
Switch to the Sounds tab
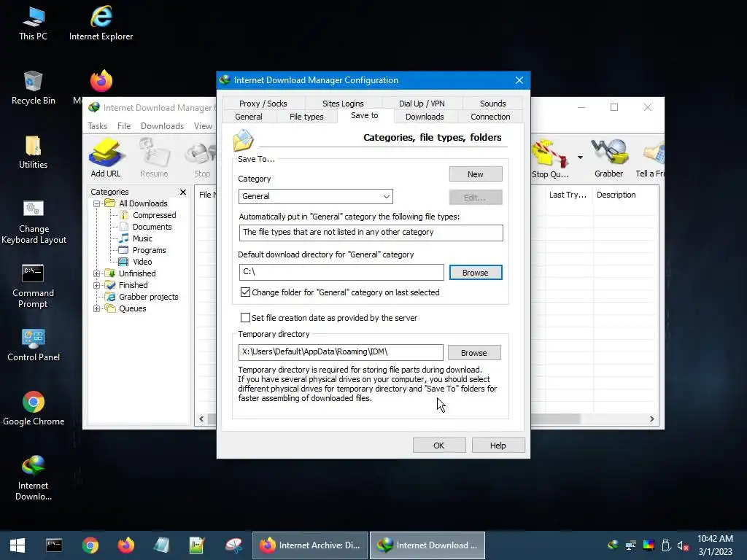pos(492,104)
